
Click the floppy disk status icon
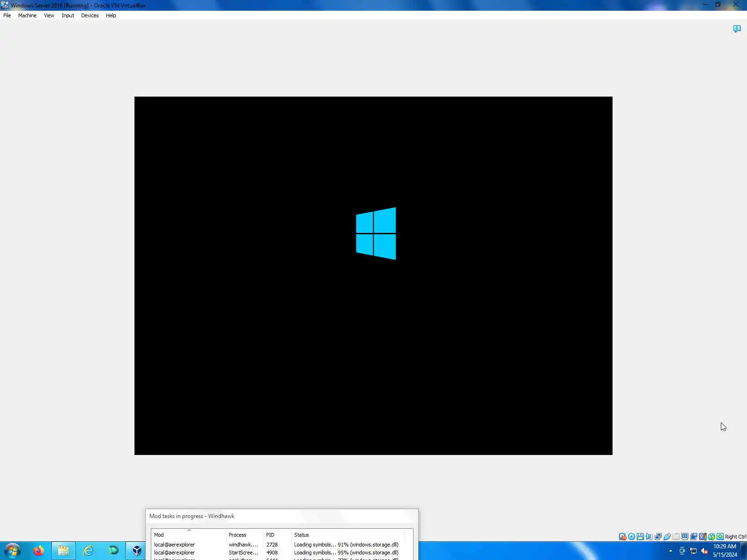coord(640,537)
